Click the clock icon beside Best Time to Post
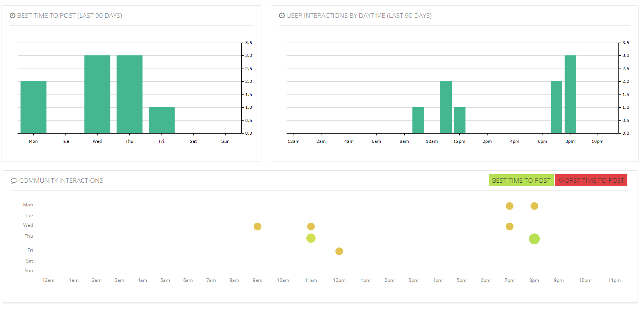This screenshot has width=644, height=309. click(x=12, y=15)
